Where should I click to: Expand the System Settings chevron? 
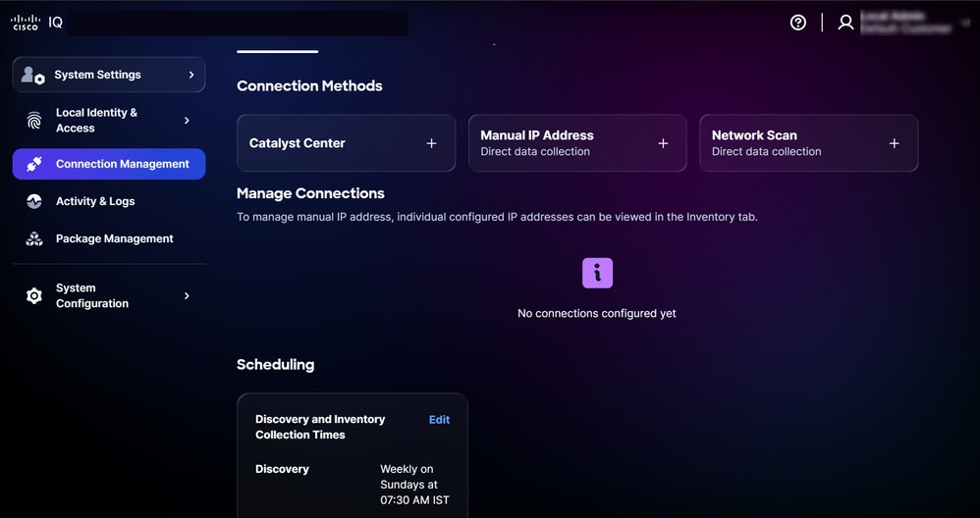point(191,75)
